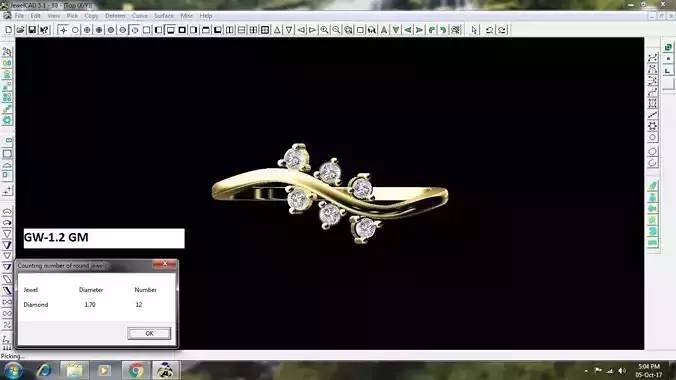Click the diagonal line tool in right sidebar
This screenshot has width=676, height=380.
652,115
